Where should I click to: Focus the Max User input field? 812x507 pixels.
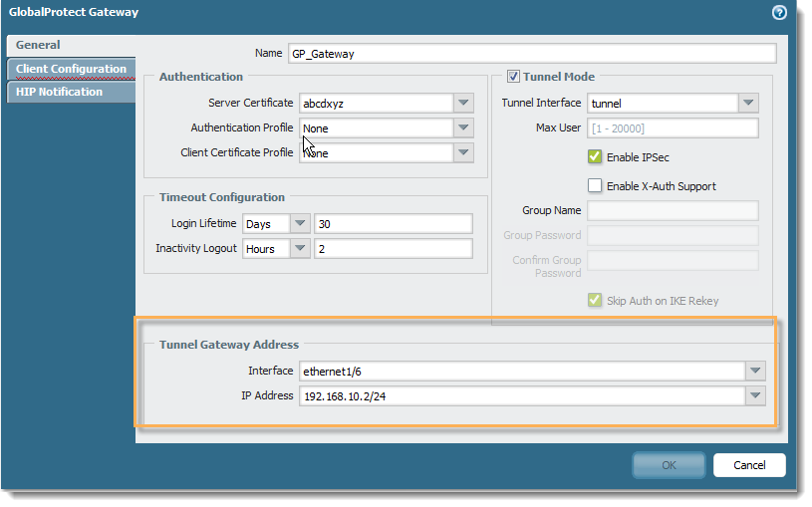tap(673, 127)
